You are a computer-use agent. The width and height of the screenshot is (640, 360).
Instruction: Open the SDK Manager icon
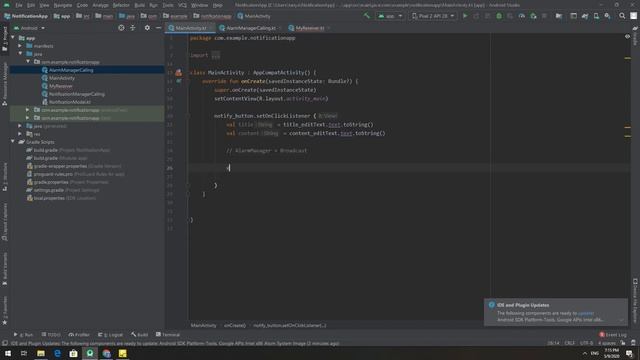[x=607, y=16]
